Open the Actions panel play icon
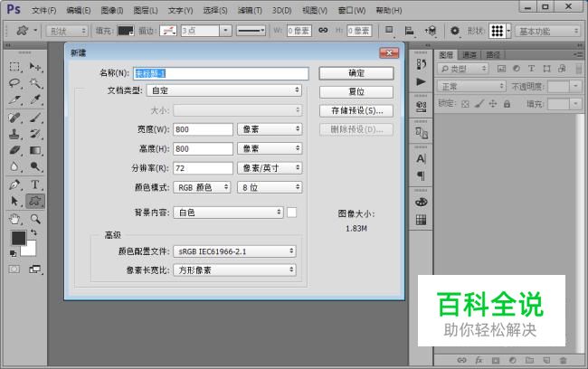The width and height of the screenshot is (588, 369). [x=422, y=81]
